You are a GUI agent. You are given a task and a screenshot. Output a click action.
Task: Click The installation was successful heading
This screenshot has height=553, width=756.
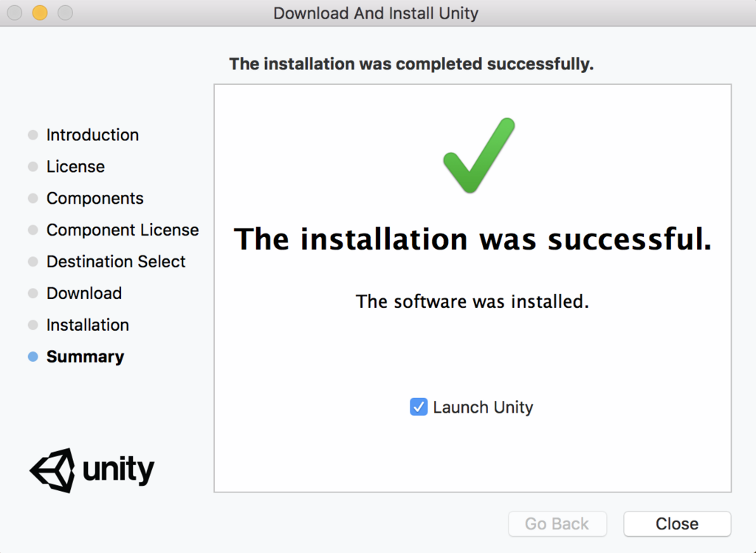point(472,239)
